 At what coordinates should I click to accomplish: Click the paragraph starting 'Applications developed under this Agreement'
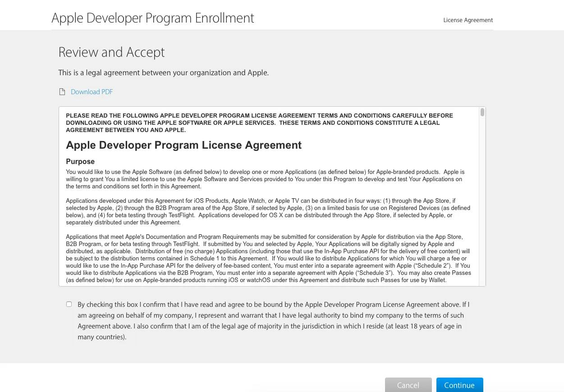coord(268,211)
